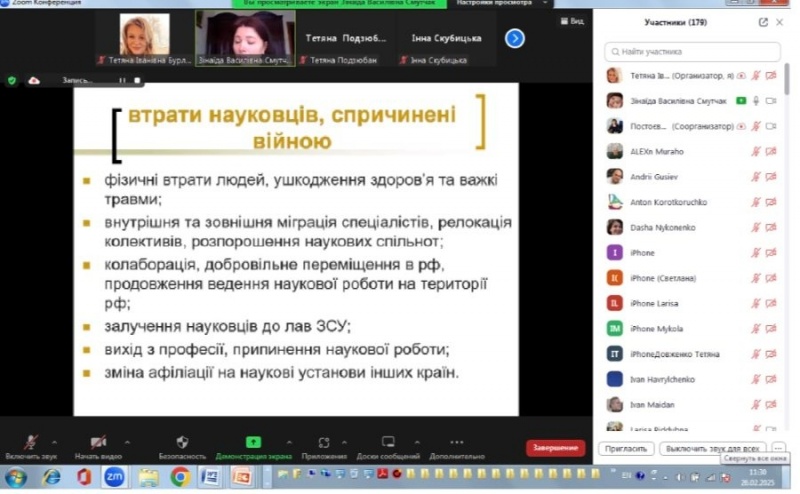Click the green sharing badge beside Зінаїда Смутчак
This screenshot has width=800, height=494.
click(741, 101)
